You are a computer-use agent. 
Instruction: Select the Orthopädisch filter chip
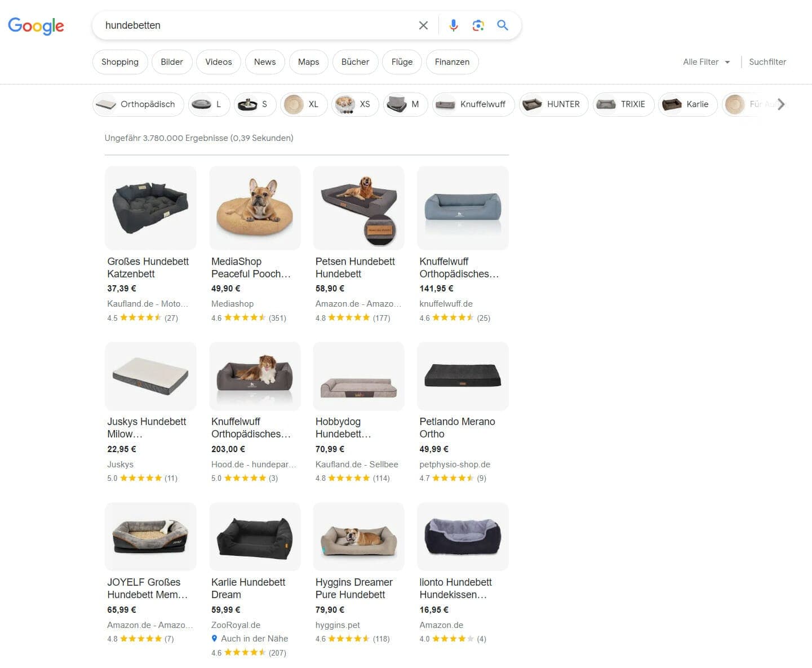tap(138, 104)
